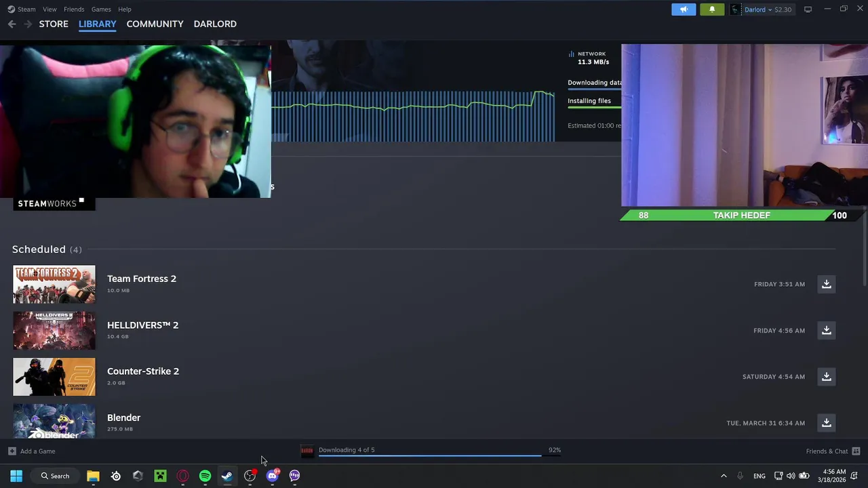Open Friends & Chat
Viewport: 868px width, 488px height.
click(x=827, y=451)
